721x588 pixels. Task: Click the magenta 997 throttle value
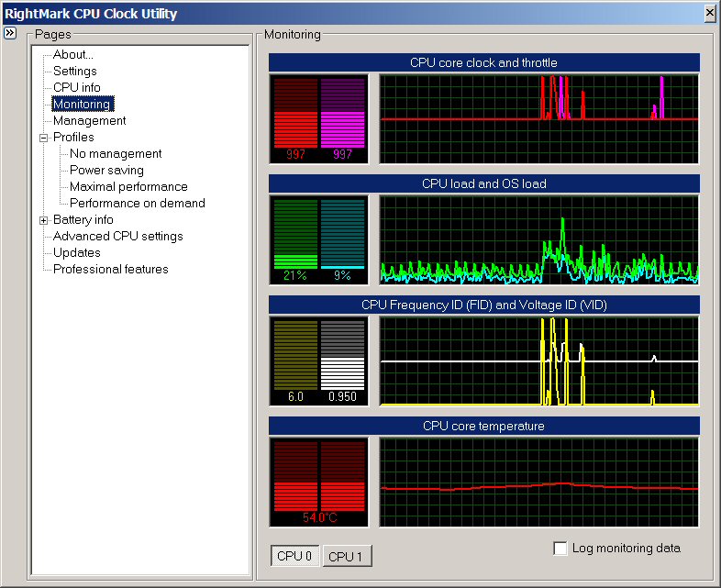click(342, 154)
